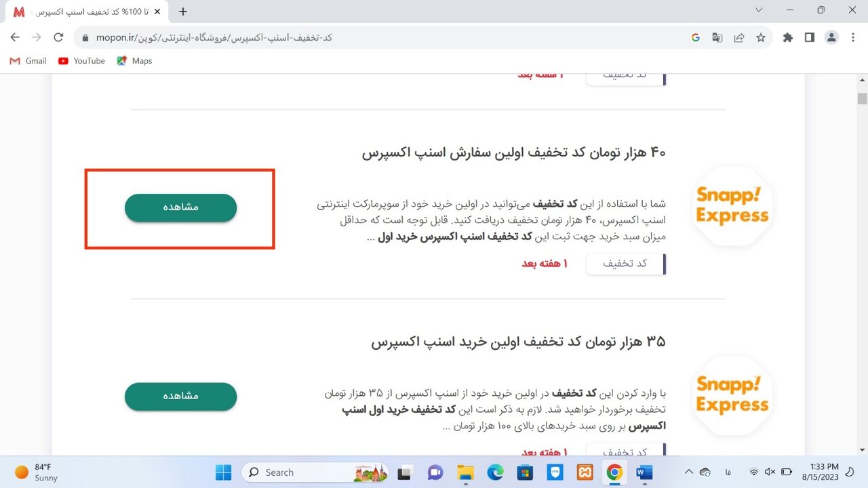
Task: Share this page using the share icon
Action: (x=739, y=38)
